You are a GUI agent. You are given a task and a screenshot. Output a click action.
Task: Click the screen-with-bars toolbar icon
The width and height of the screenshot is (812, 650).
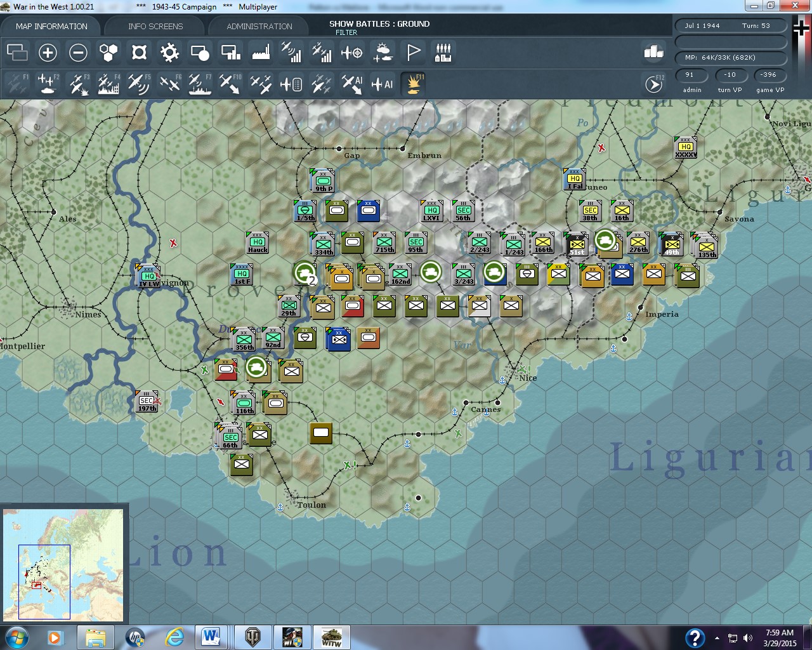[x=230, y=52]
